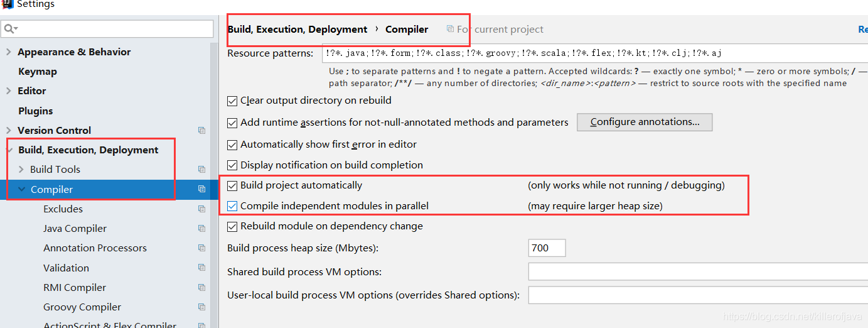Click the project-level icon beside RMI Compiler
868x328 pixels.
[x=201, y=288]
